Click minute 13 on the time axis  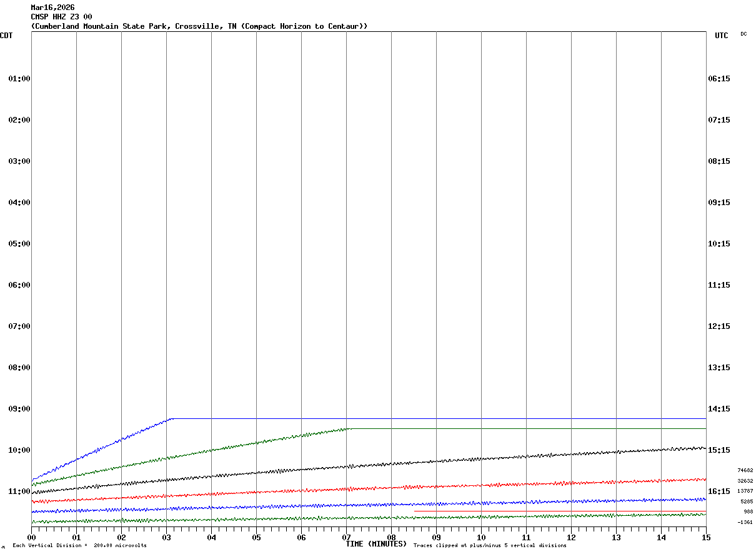pyautogui.click(x=616, y=538)
